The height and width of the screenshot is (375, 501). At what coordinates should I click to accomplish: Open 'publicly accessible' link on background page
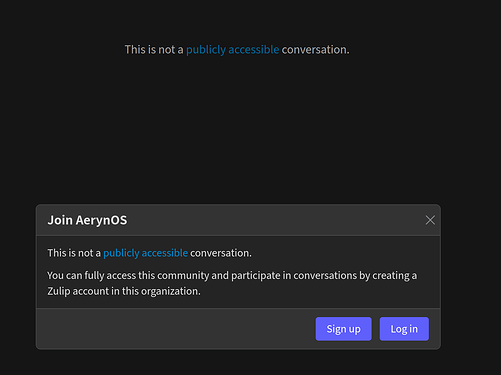click(232, 50)
